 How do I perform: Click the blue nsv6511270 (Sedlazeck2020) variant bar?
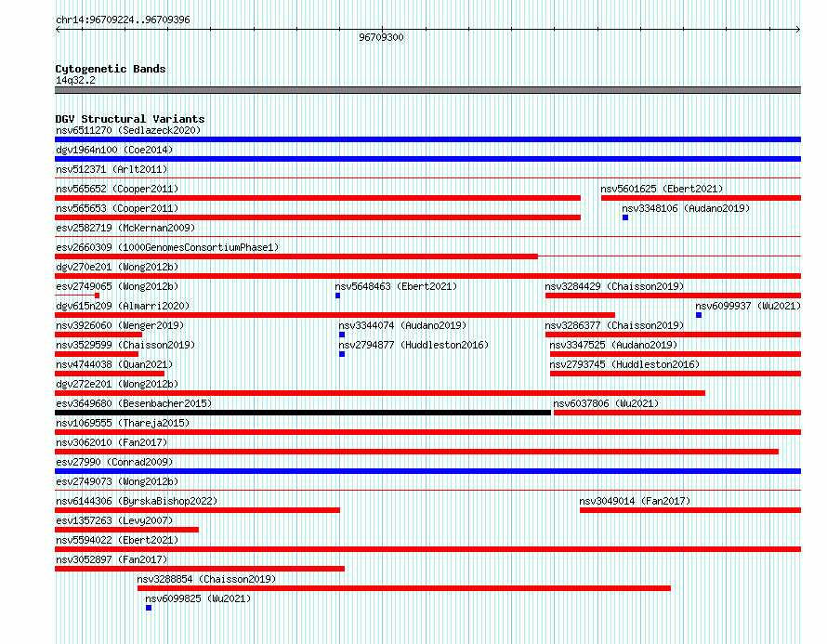427,139
